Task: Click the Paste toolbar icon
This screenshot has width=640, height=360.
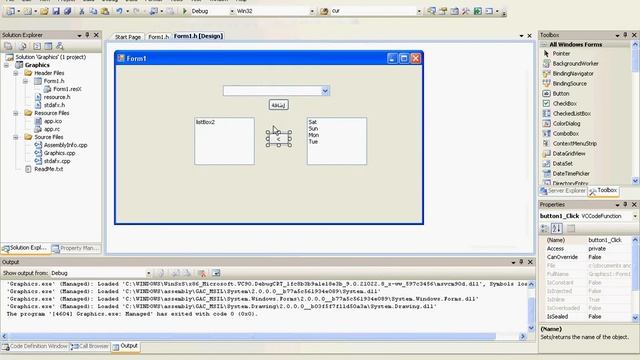Action: pyautogui.click(x=105, y=11)
